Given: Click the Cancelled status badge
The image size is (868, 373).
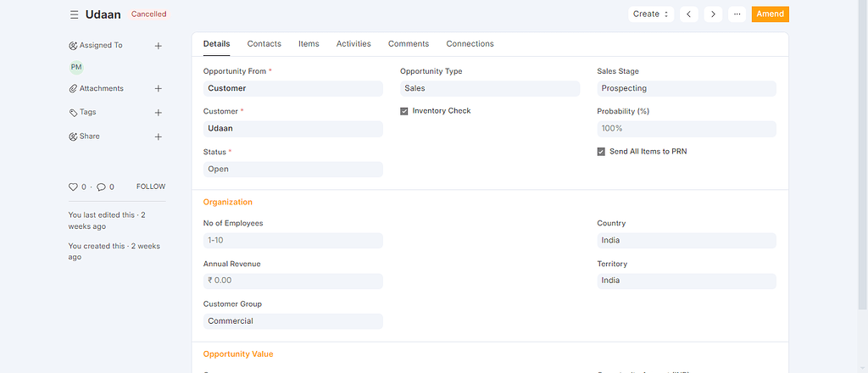Looking at the screenshot, I should click(x=149, y=14).
